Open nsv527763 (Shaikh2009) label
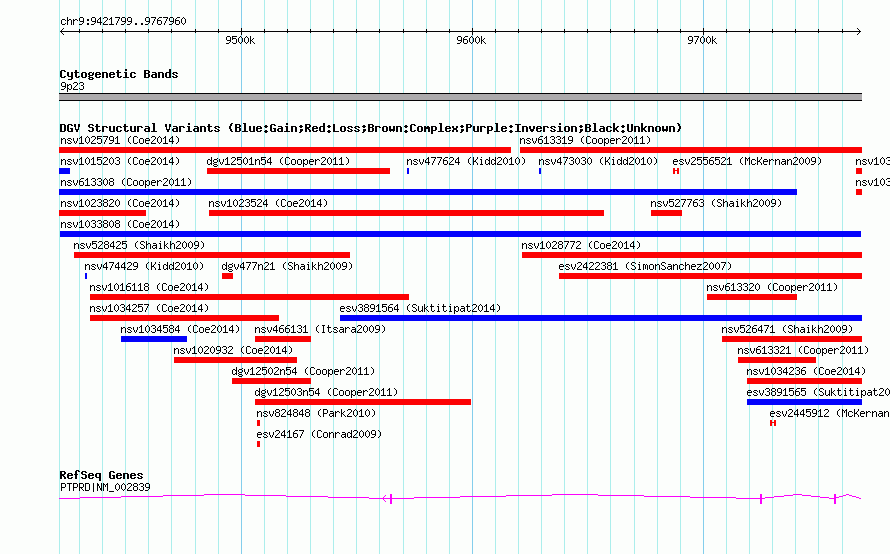Screen dimensions: 890x554 pos(716,203)
